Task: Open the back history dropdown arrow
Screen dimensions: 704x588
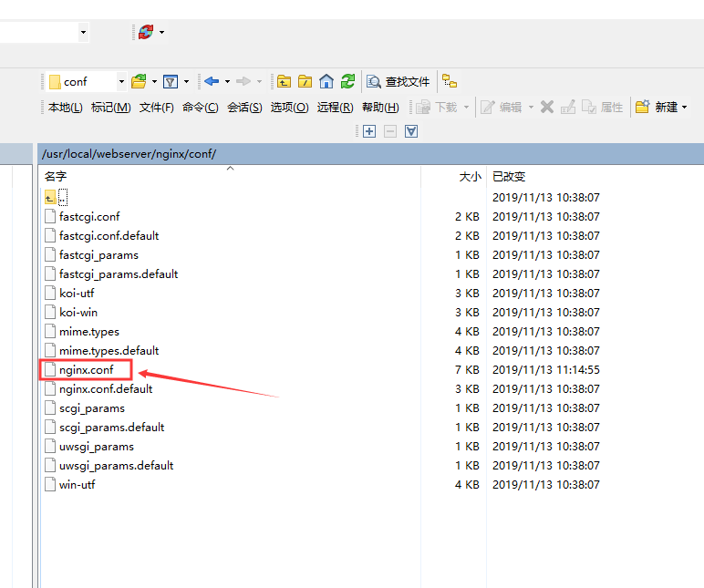Action: coord(227,82)
